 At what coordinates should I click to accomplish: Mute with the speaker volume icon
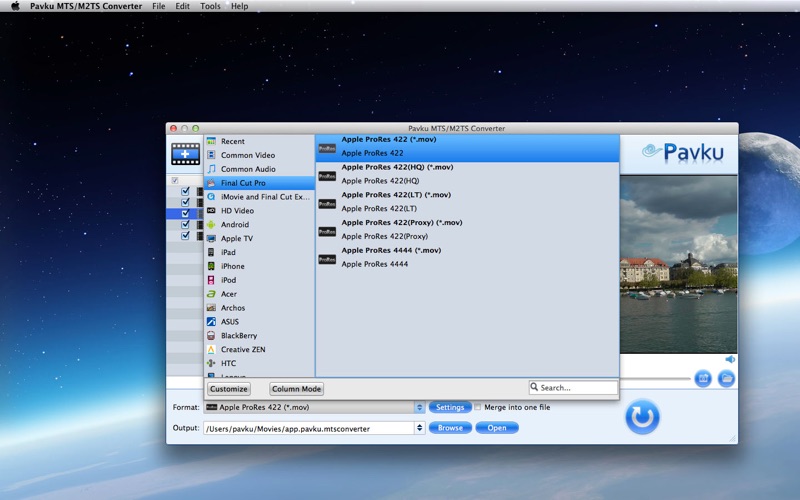coord(730,359)
